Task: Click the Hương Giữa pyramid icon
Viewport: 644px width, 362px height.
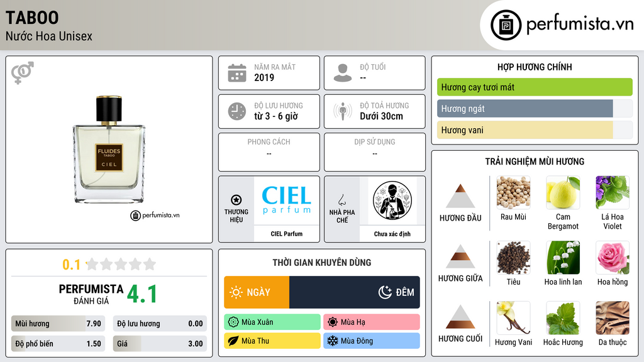Action: click(460, 256)
